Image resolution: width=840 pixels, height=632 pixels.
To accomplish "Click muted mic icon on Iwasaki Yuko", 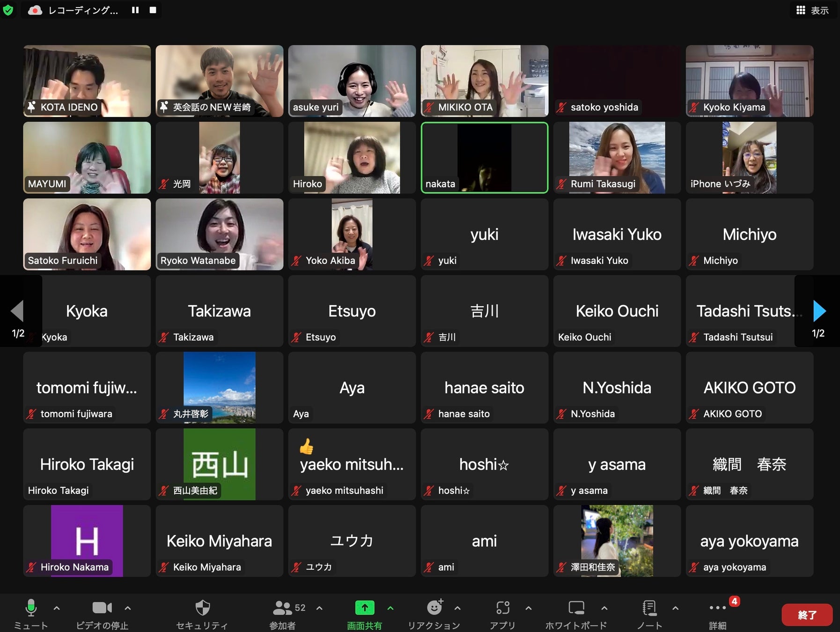I will (x=561, y=261).
